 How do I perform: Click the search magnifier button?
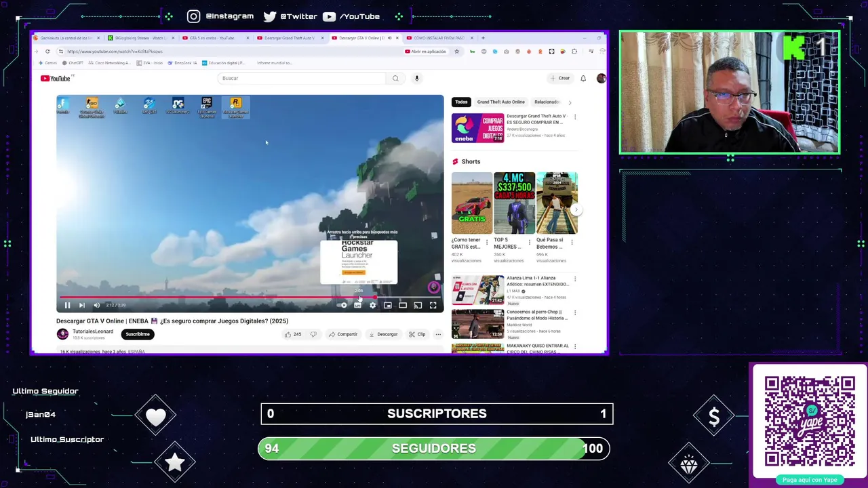coord(395,79)
